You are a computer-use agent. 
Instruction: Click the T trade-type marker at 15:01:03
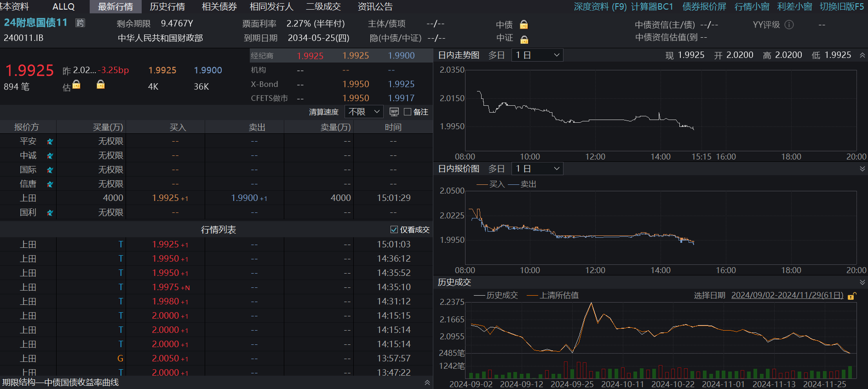pyautogui.click(x=121, y=244)
